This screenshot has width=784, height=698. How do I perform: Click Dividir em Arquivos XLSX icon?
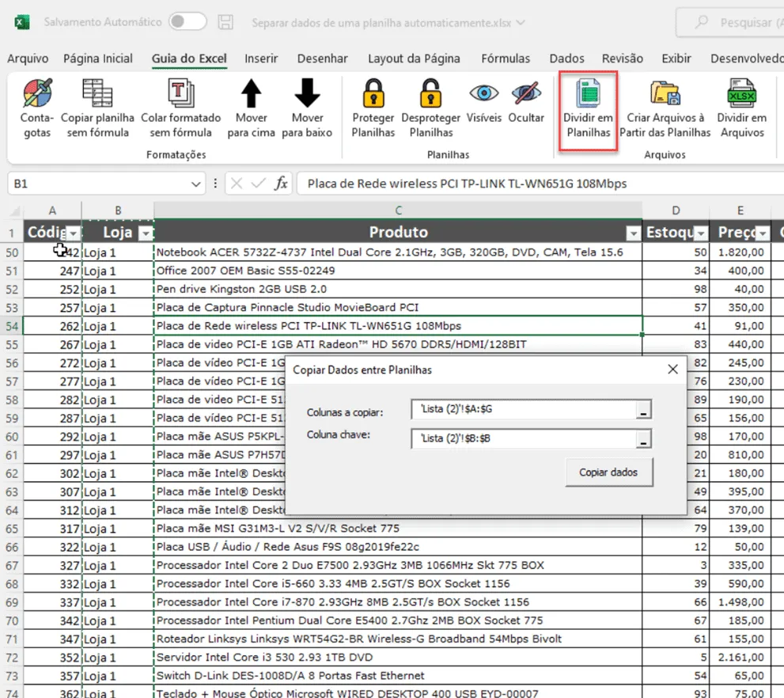coord(741,93)
